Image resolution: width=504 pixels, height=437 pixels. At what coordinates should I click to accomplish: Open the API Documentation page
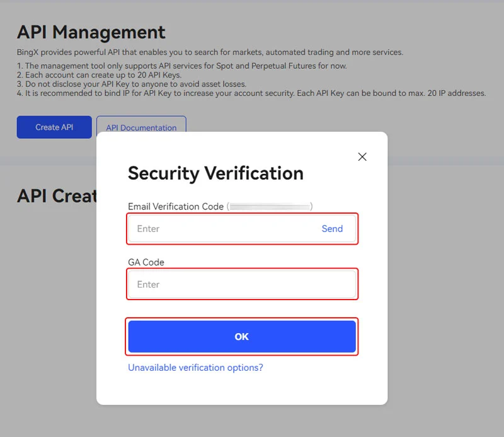click(141, 127)
